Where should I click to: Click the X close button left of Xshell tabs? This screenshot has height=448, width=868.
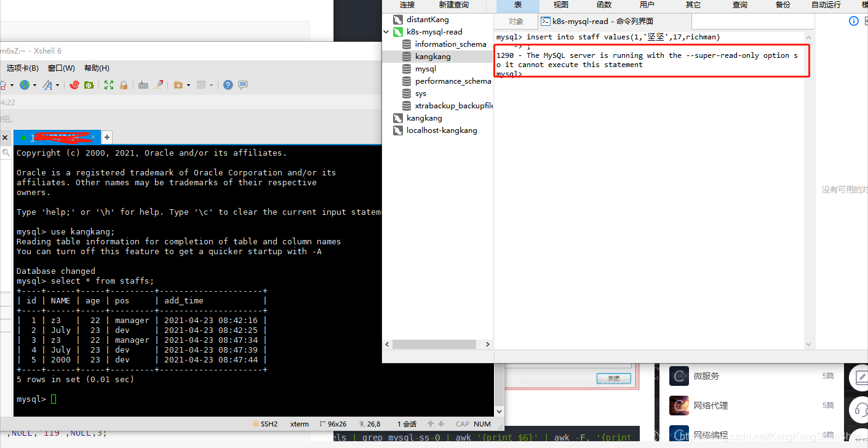(5, 138)
